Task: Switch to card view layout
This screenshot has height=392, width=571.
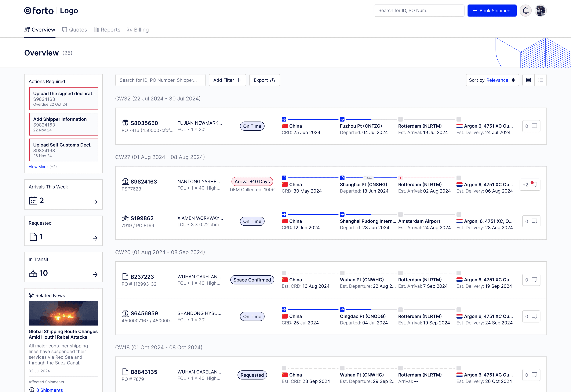Action: [528, 80]
